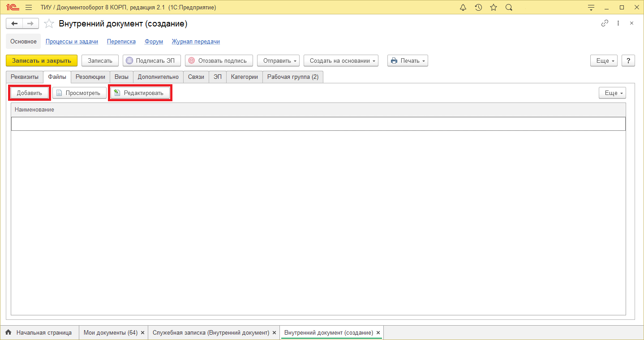Screen dimensions: 644x340
Task: Click the Редактировать file button
Action: [x=140, y=93]
